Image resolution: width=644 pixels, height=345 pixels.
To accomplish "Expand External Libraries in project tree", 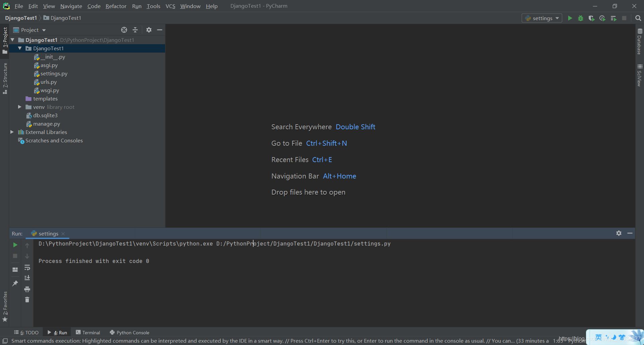I will [x=12, y=132].
